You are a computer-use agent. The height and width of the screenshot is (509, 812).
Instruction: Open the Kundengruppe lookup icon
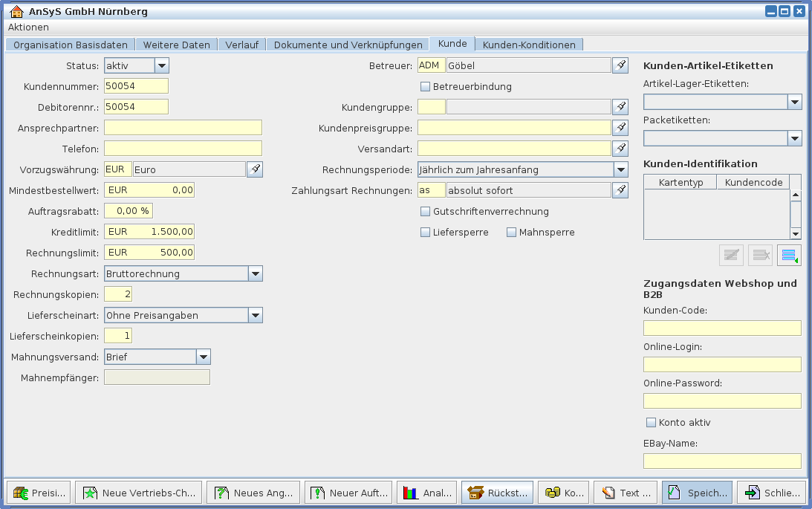point(620,107)
